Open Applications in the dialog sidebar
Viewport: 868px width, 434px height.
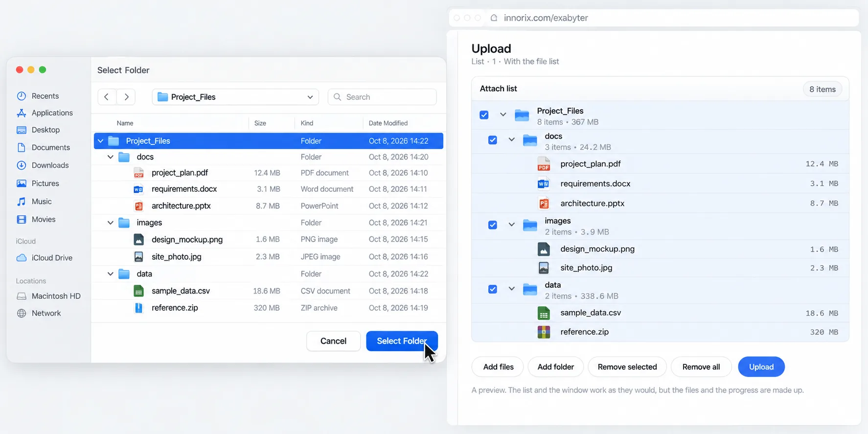click(x=45, y=113)
